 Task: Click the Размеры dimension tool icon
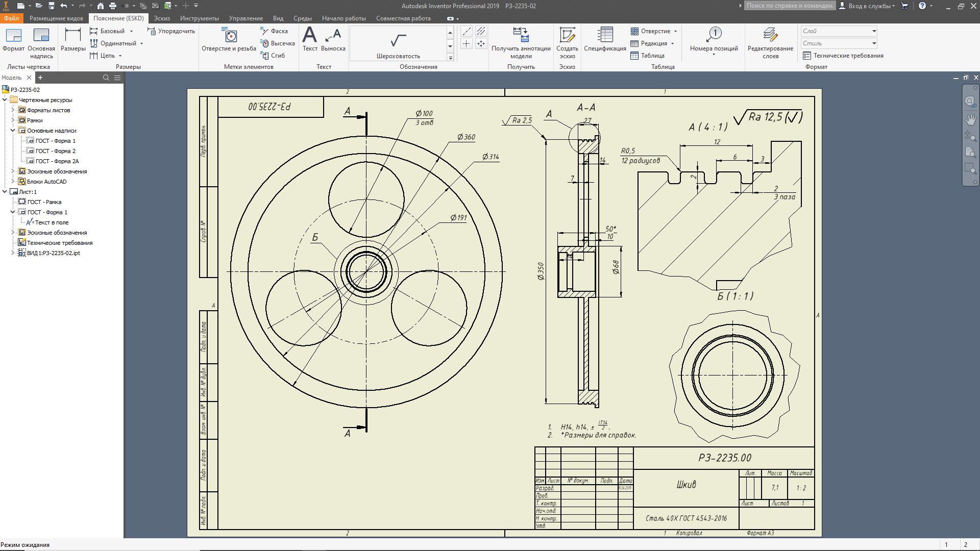tap(73, 36)
